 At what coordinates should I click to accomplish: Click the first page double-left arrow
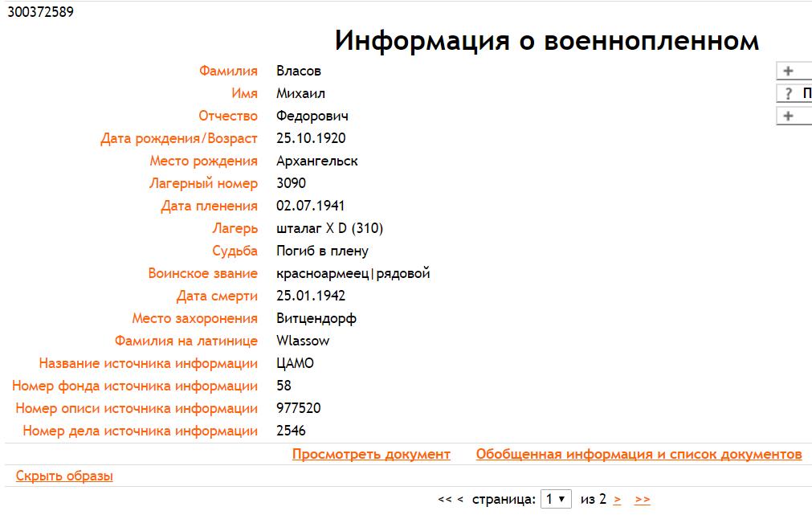pyautogui.click(x=445, y=500)
